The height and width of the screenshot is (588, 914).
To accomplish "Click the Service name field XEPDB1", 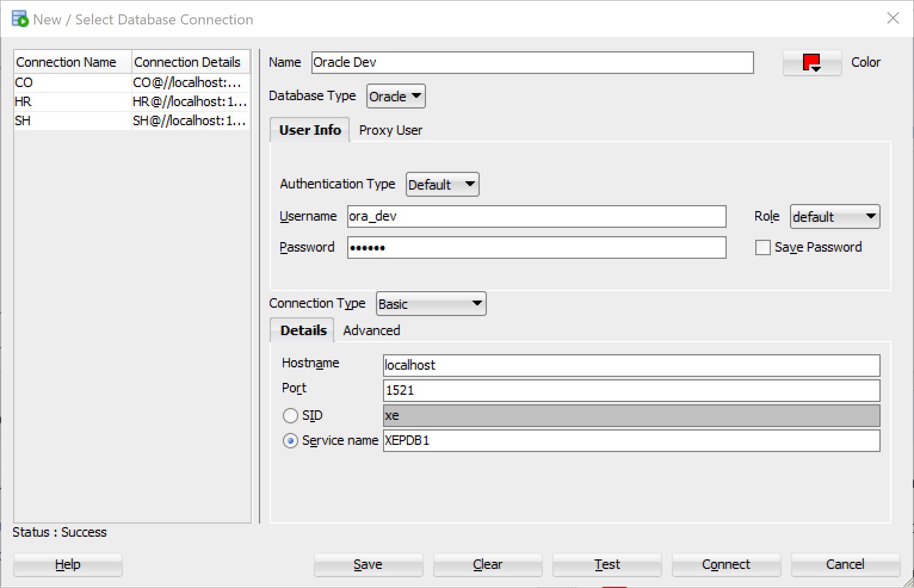I will coord(631,441).
